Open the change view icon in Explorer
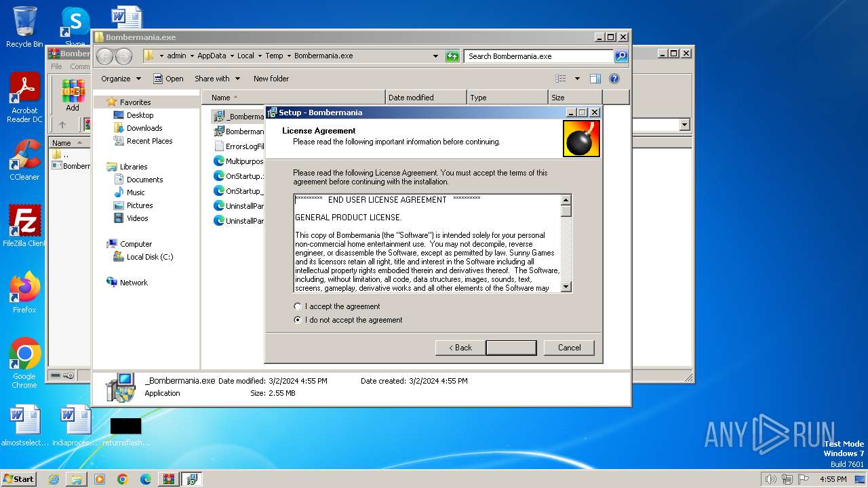This screenshot has height=488, width=868. point(561,79)
